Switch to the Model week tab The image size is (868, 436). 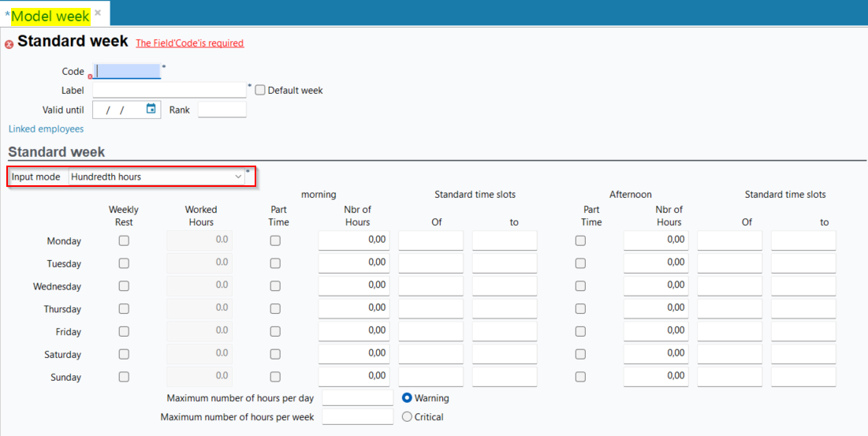[x=50, y=15]
